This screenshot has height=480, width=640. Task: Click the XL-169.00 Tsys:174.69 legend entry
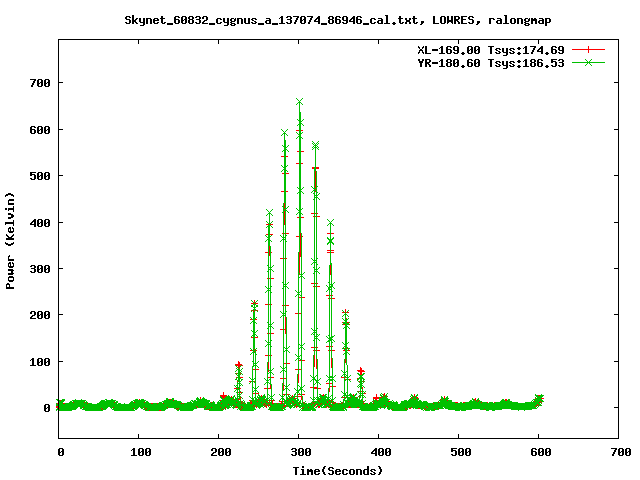point(491,50)
